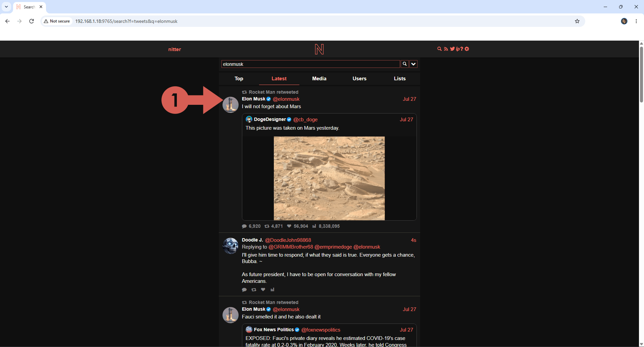Open the Chrome profile avatar
The height and width of the screenshot is (347, 644).
pyautogui.click(x=624, y=21)
